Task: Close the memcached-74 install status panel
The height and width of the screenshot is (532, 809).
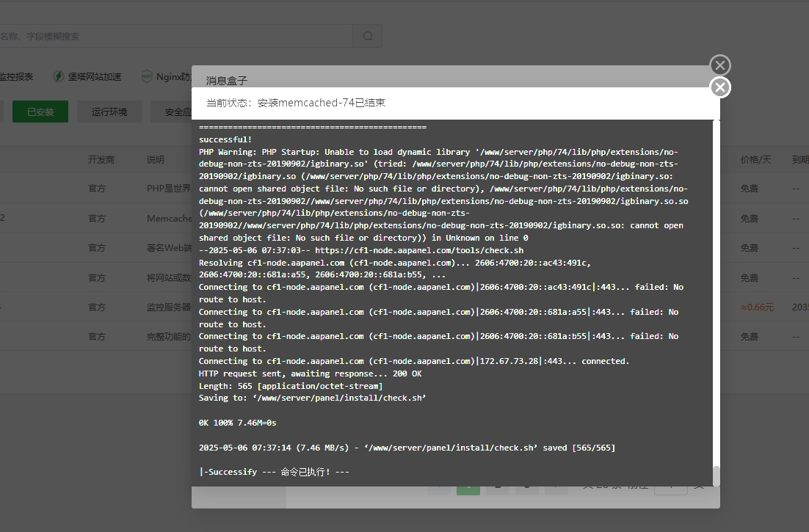Action: (720, 87)
